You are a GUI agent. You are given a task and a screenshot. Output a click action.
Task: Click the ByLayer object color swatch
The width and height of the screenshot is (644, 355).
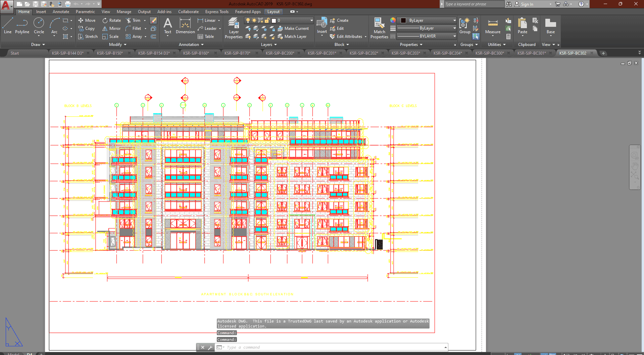click(x=404, y=20)
